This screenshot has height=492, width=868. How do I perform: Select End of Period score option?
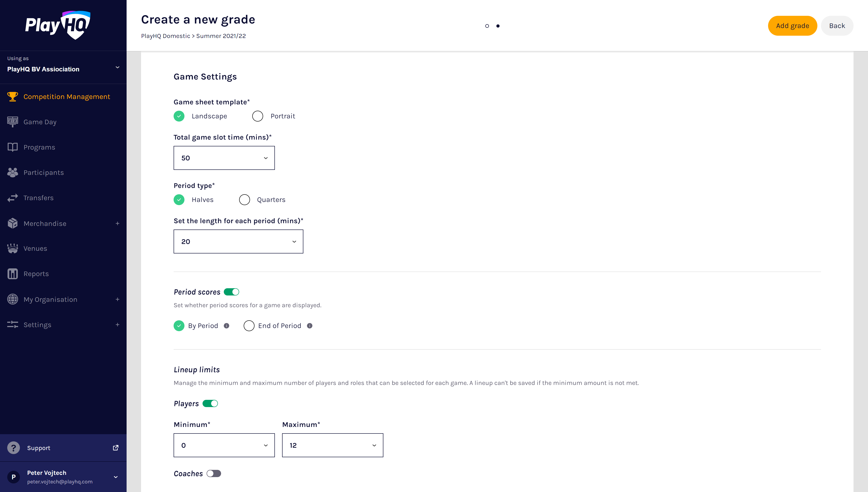point(249,326)
